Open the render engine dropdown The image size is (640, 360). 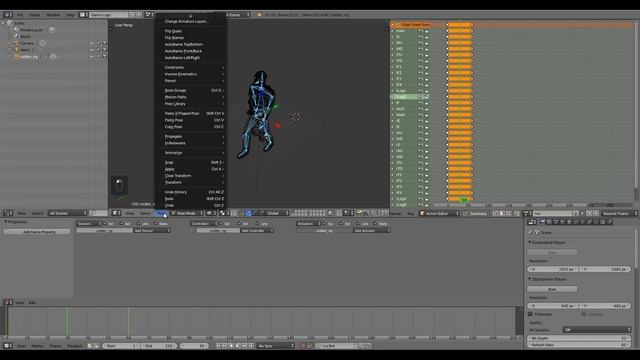click(238, 15)
